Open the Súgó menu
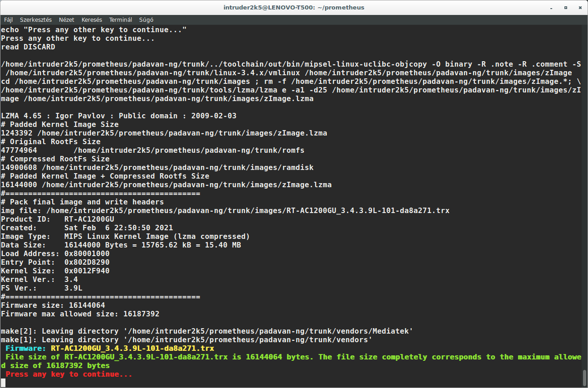588x388 pixels. [x=146, y=20]
